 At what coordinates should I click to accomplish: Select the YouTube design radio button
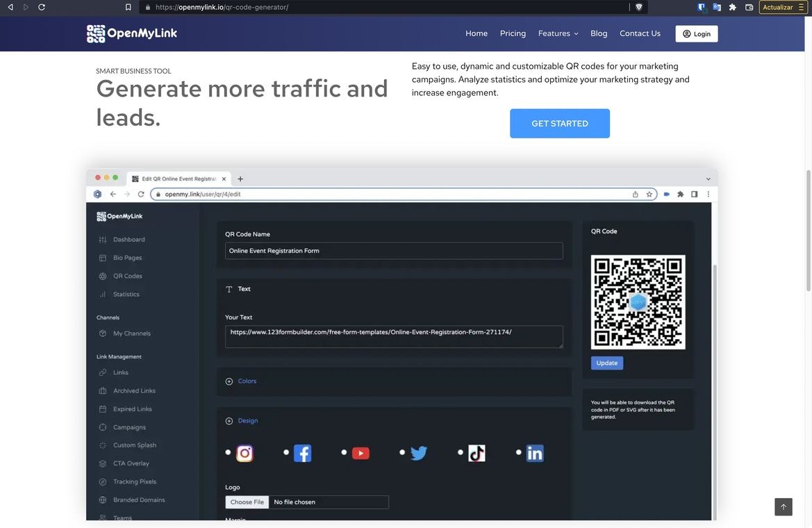pos(344,452)
